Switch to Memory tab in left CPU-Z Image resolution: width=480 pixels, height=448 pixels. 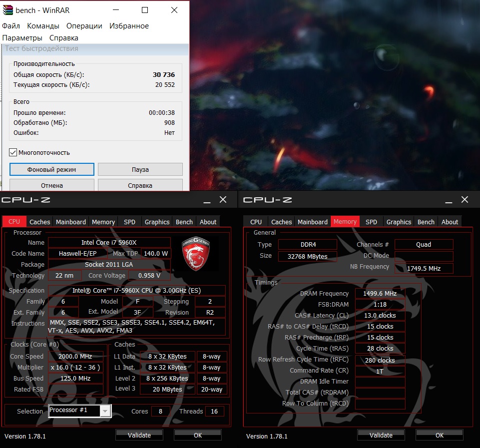click(103, 222)
